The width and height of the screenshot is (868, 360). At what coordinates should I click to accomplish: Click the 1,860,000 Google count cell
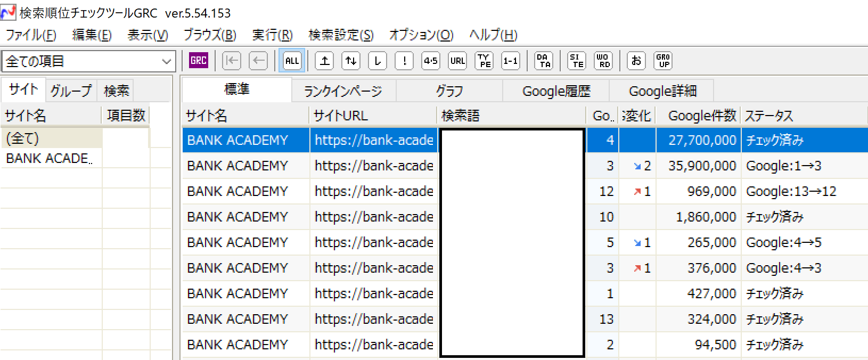coord(699,217)
